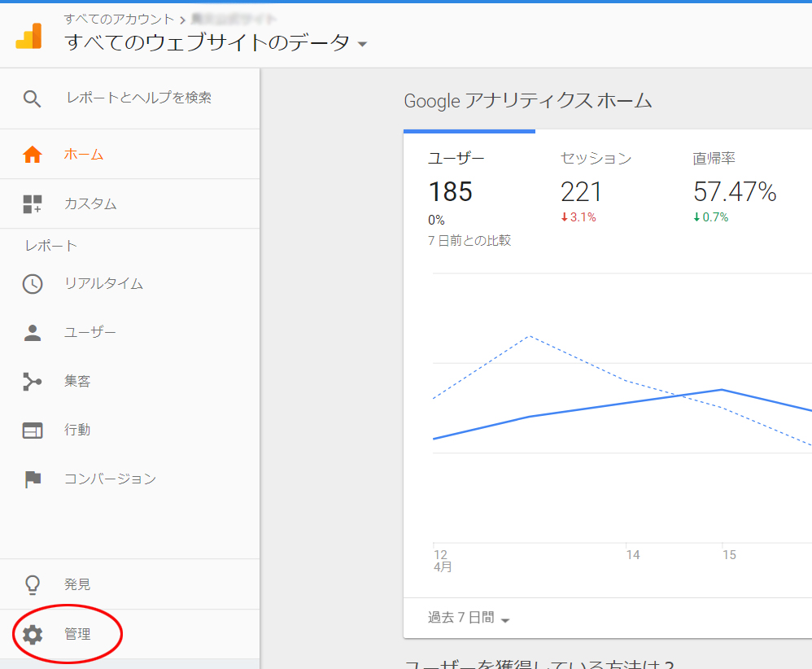Click the 15 date label on chart axis

point(729,555)
